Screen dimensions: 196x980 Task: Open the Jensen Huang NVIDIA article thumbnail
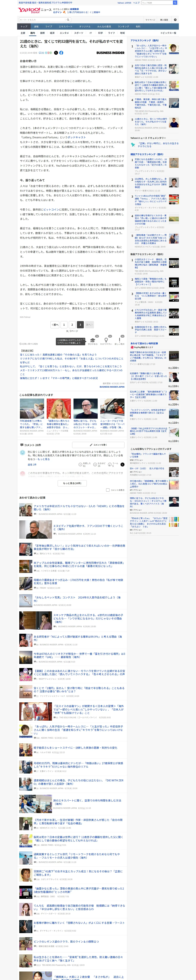(x=36, y=530)
